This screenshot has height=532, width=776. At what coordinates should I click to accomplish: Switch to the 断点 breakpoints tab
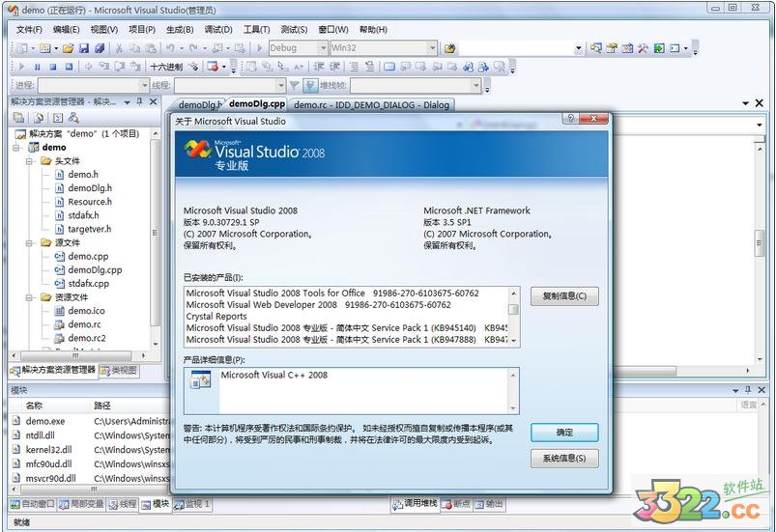456,504
